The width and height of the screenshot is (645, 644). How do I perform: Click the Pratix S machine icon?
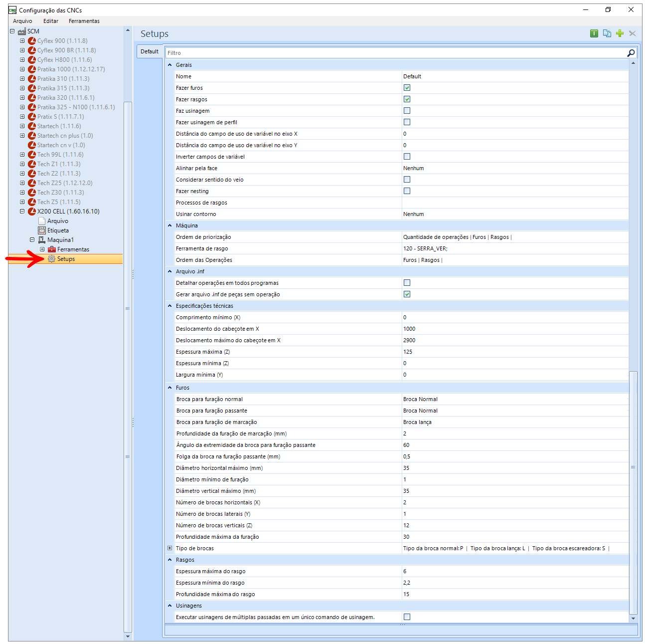pyautogui.click(x=32, y=117)
